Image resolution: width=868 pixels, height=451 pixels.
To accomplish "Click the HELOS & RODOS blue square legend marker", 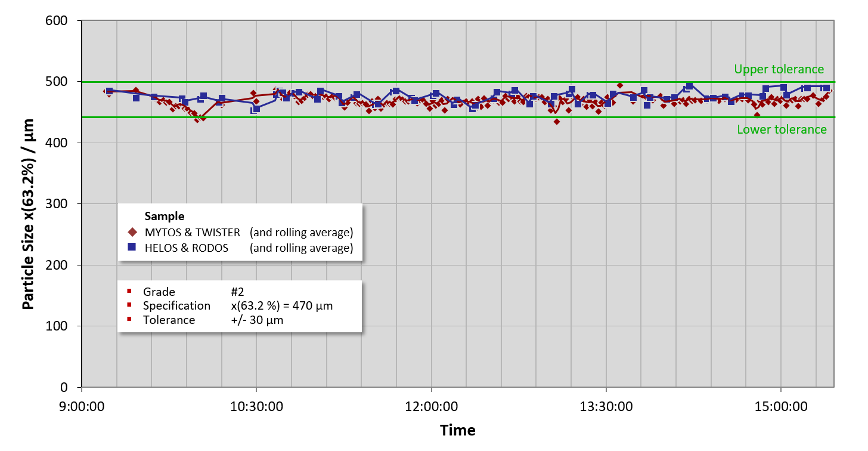I will [x=132, y=248].
